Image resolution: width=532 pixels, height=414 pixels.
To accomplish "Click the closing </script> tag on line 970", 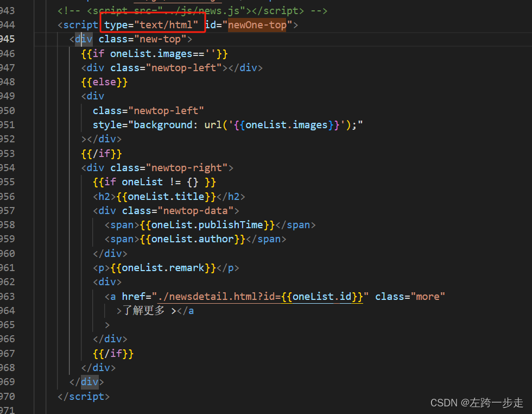I will click(83, 396).
